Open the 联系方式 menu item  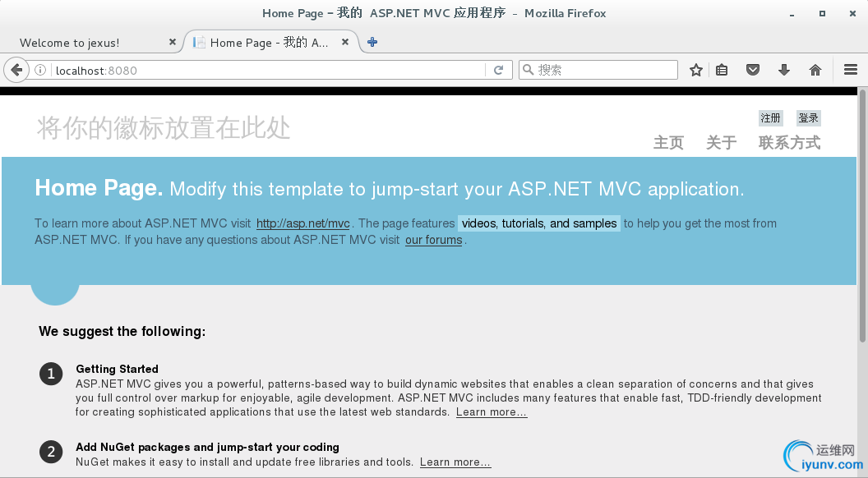(789, 143)
